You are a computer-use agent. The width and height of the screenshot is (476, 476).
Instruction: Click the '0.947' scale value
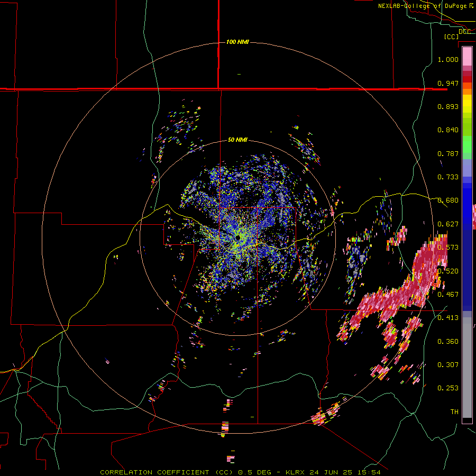coord(448,83)
